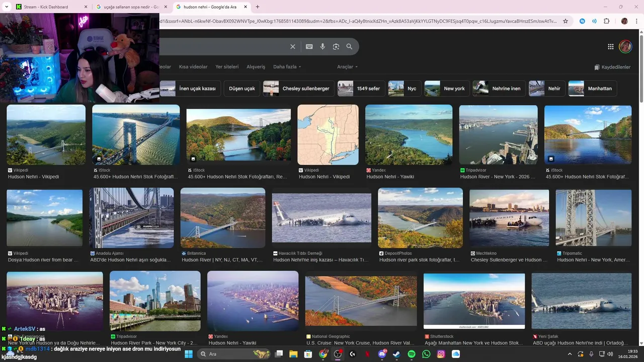Screen dimensions: 644x362
Task: Switch to Chrome in the taskbar
Action: coord(323,354)
